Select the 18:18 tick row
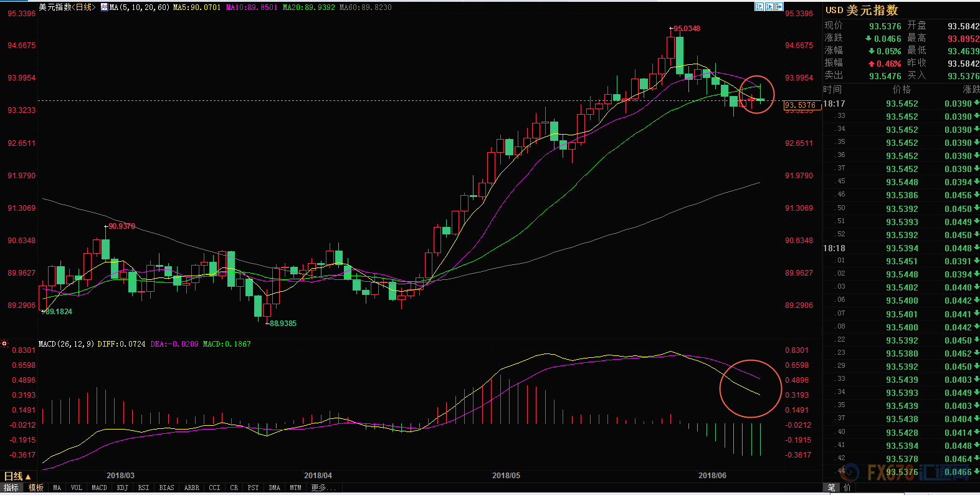Screen dimensions: 980x495 (x=902, y=248)
